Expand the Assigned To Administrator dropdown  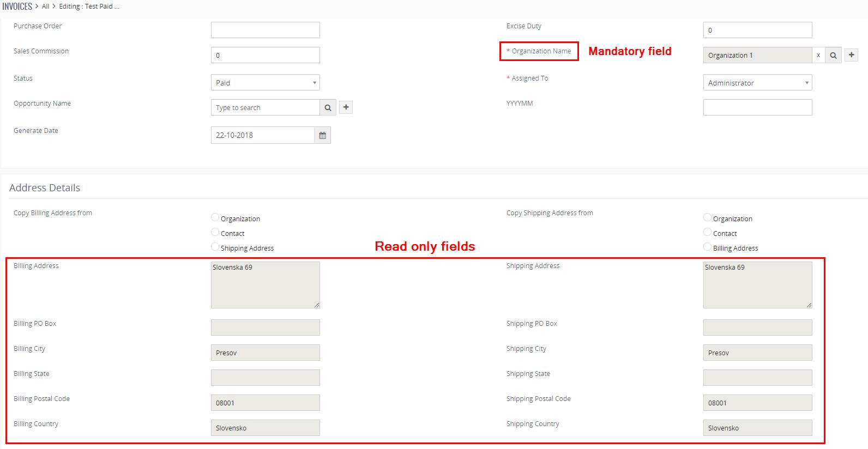[757, 83]
